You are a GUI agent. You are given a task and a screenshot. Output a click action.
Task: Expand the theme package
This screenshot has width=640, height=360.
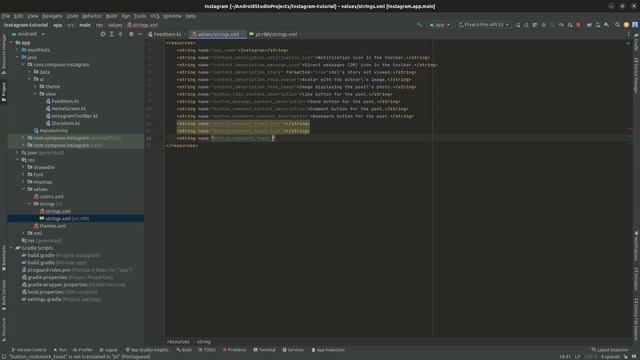click(36, 87)
